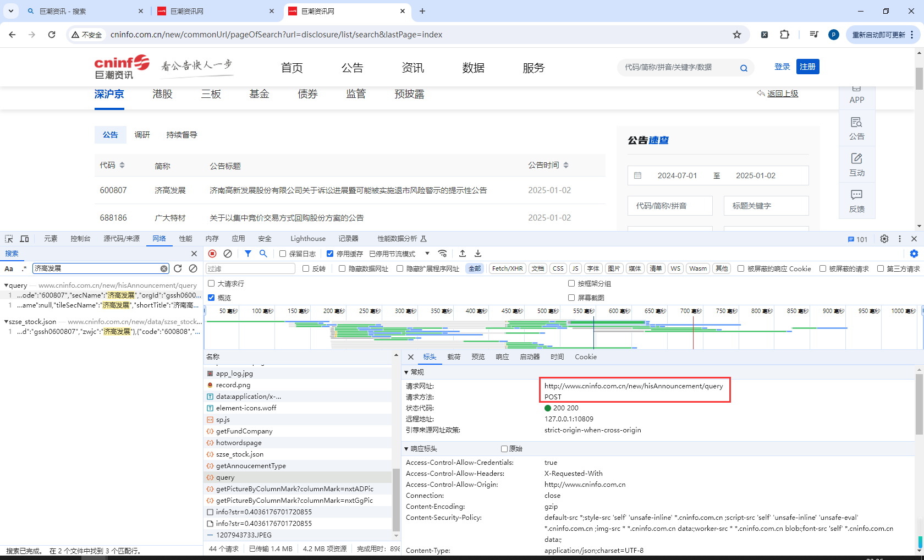Viewport: 924px width, 560px height.
Task: Open the 载荷 request tab
Action: [454, 357]
